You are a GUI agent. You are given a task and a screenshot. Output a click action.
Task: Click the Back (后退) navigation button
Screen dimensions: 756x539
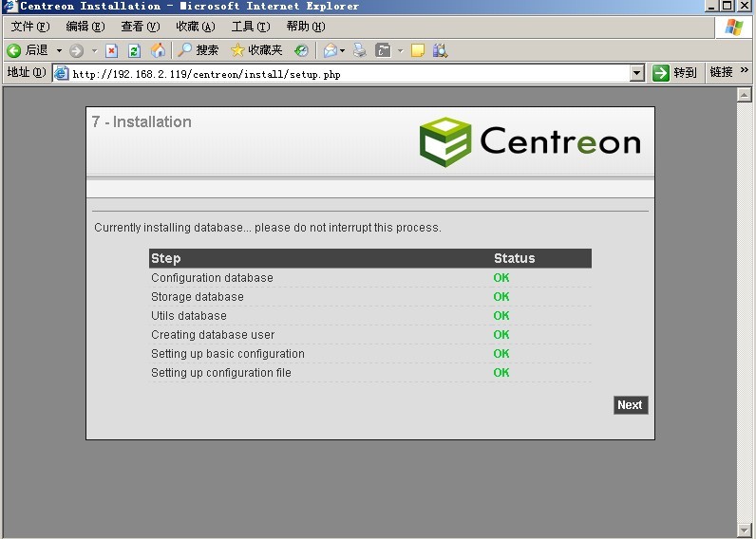coord(28,50)
